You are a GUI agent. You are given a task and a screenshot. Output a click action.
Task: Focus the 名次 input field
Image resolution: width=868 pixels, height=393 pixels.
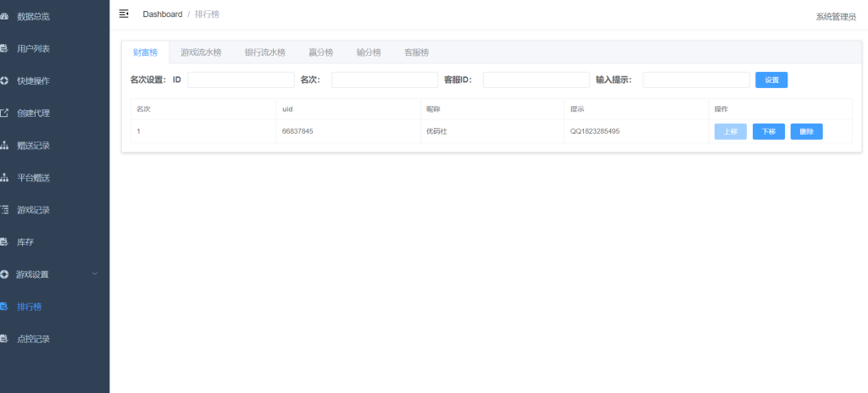385,80
